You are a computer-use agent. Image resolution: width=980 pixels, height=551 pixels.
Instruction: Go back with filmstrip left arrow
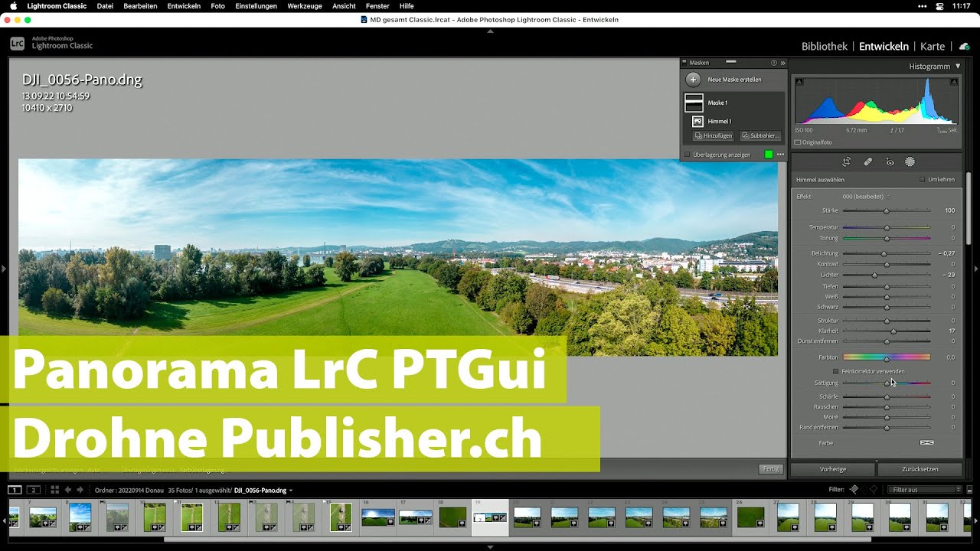tap(68, 490)
